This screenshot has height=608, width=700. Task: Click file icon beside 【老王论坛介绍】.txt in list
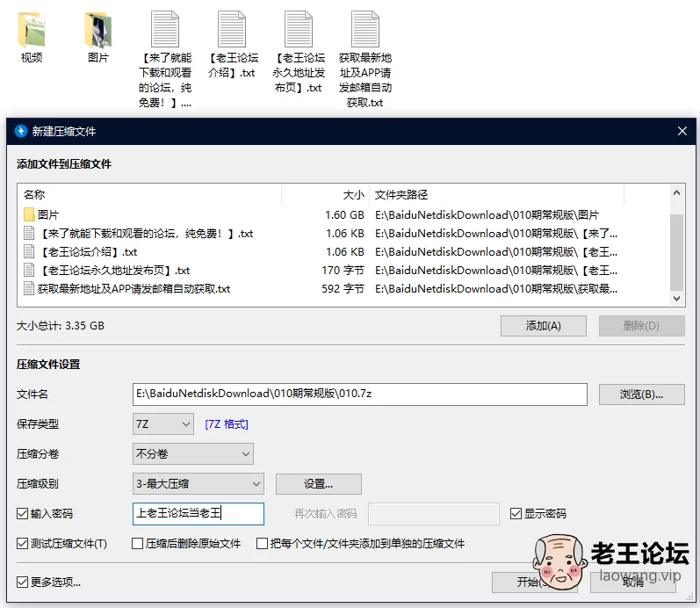coord(29,252)
